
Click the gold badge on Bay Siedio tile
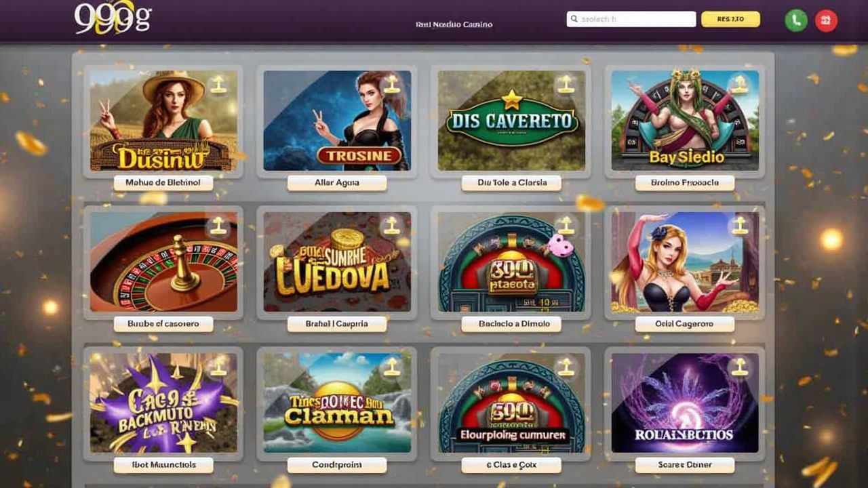pos(738,85)
